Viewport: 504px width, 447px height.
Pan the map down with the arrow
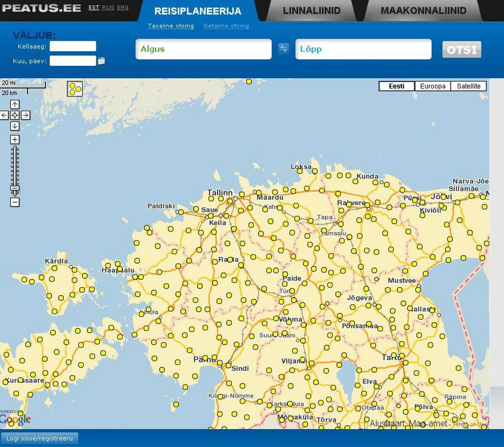point(15,126)
